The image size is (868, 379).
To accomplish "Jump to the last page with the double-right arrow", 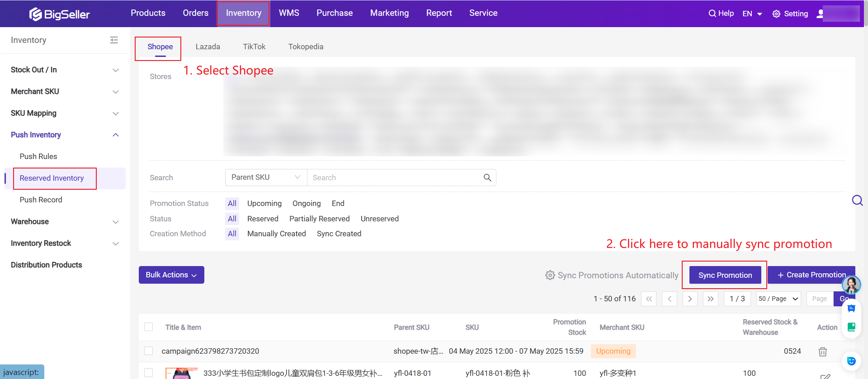I will tap(711, 299).
